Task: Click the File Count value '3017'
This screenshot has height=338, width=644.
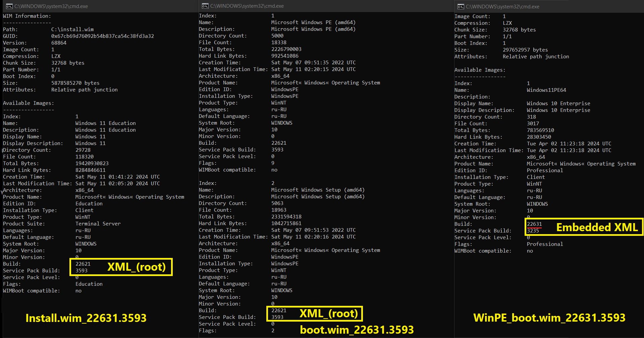Action: click(x=533, y=124)
